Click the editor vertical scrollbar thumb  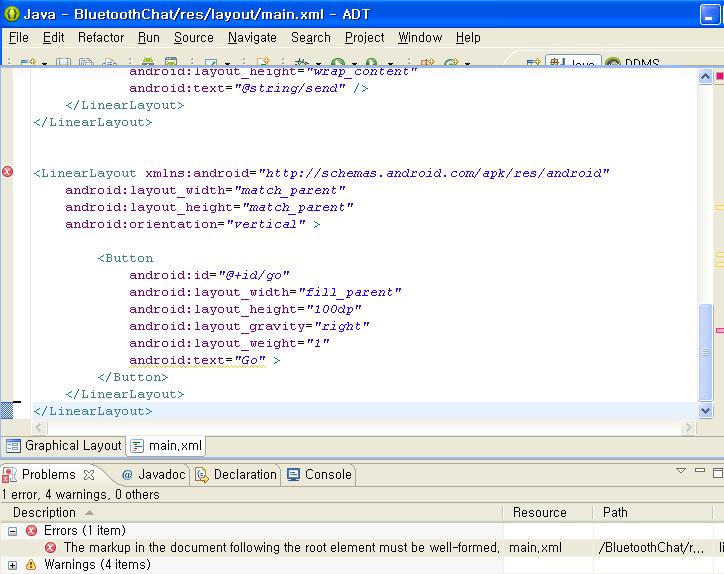tap(705, 352)
